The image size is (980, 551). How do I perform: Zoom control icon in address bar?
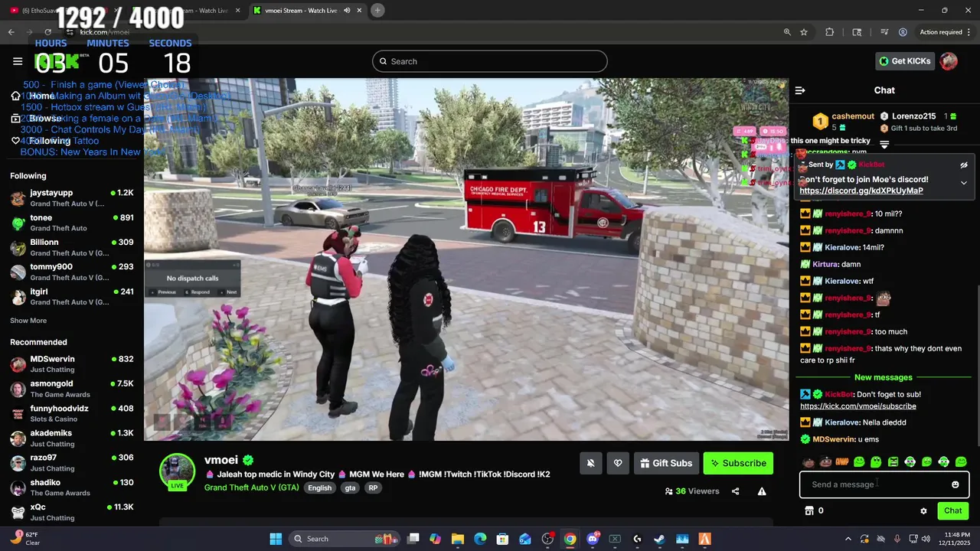coord(787,32)
